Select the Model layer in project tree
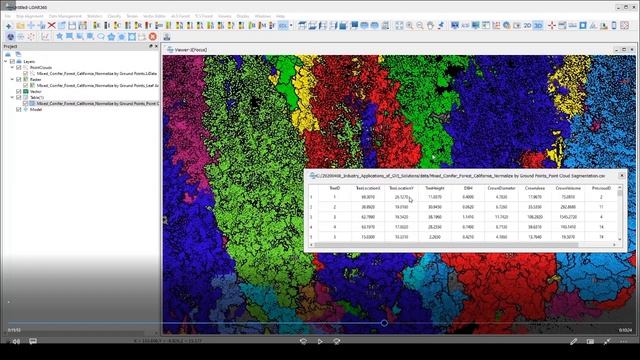The image size is (640, 360). click(x=36, y=109)
